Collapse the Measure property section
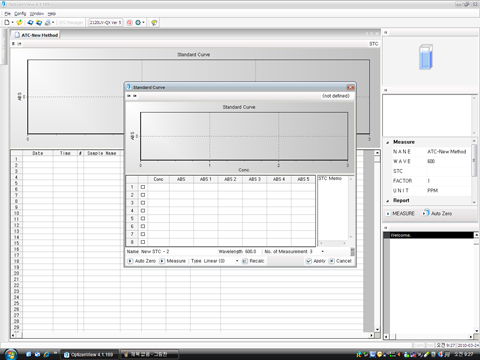The height and width of the screenshot is (360, 480). (x=387, y=142)
